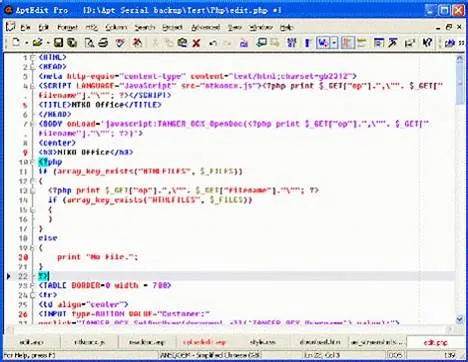Click the Redo arrow icon

click(x=227, y=43)
